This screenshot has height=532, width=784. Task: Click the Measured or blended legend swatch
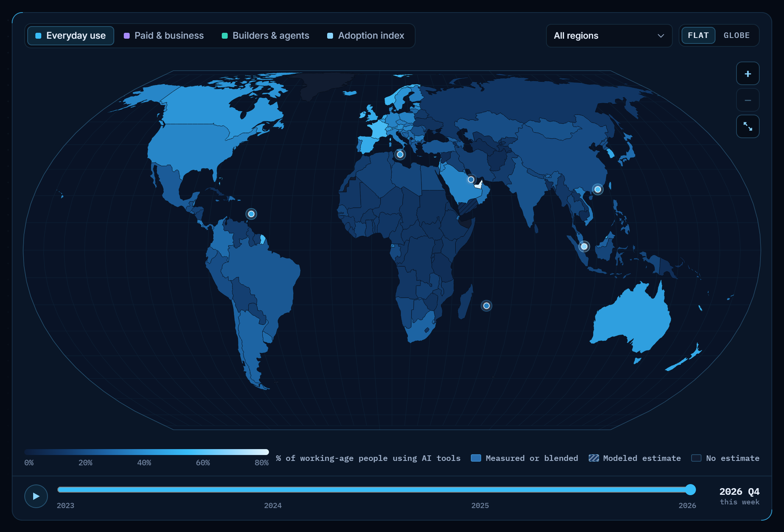[x=476, y=458]
